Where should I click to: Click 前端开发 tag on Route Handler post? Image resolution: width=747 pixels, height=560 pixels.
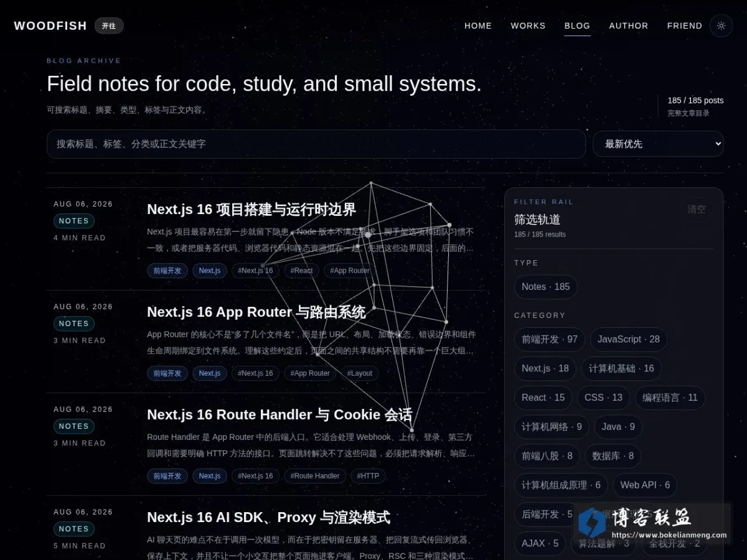167,476
